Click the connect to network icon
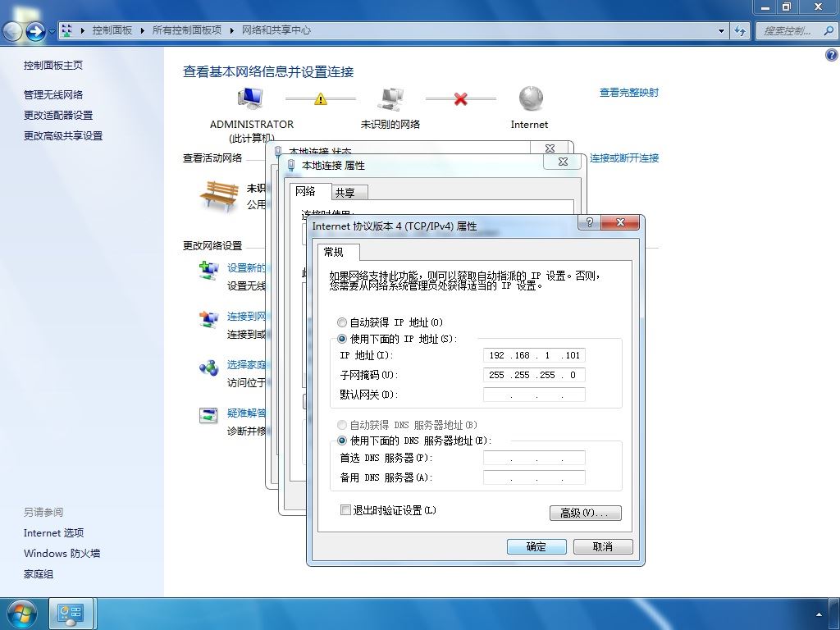Image resolution: width=840 pixels, height=630 pixels. pos(208,319)
